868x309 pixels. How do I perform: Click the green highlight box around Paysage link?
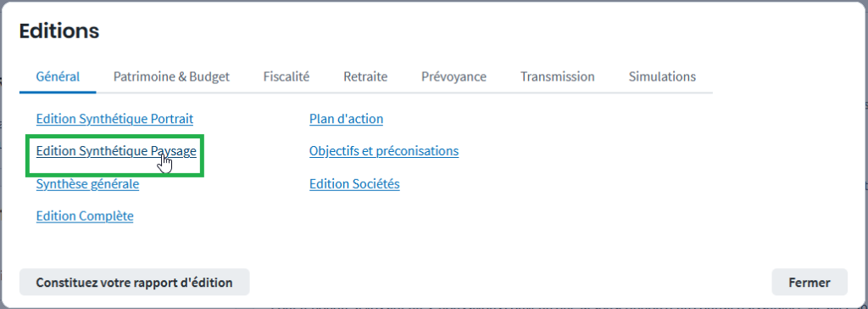115,156
